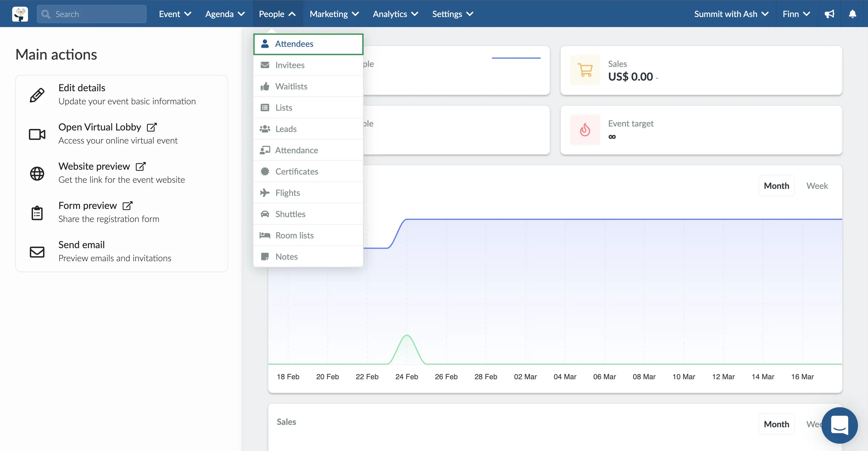Click the Invitees icon in dropdown
868x451 pixels.
(x=265, y=65)
